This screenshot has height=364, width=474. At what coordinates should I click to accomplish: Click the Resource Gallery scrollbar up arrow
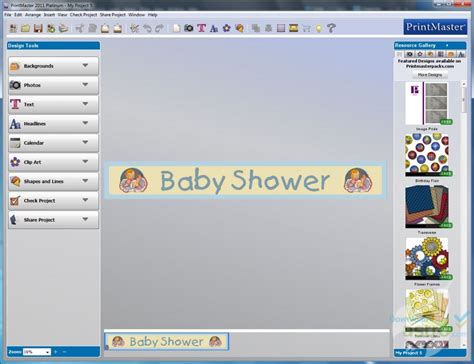tap(464, 84)
